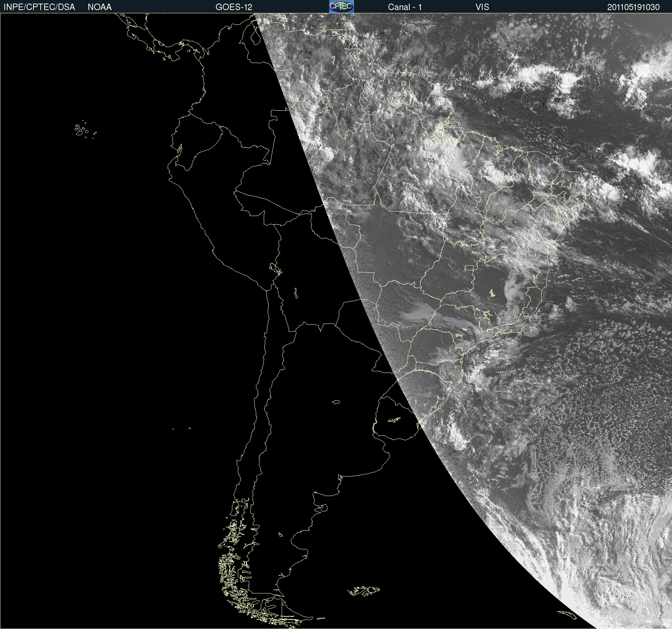Click the VIS channel label
Image resolution: width=672 pixels, height=629 pixels.
482,7
